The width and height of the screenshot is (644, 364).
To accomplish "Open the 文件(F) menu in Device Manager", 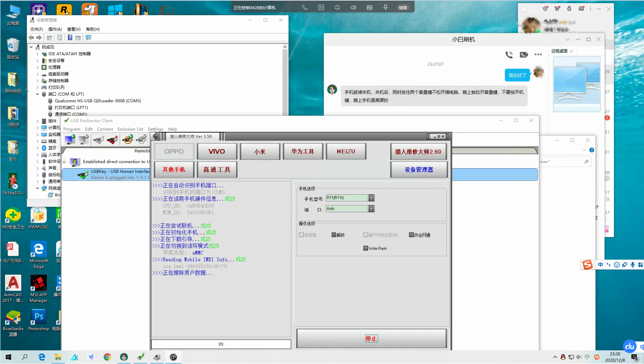I will pyautogui.click(x=37, y=29).
